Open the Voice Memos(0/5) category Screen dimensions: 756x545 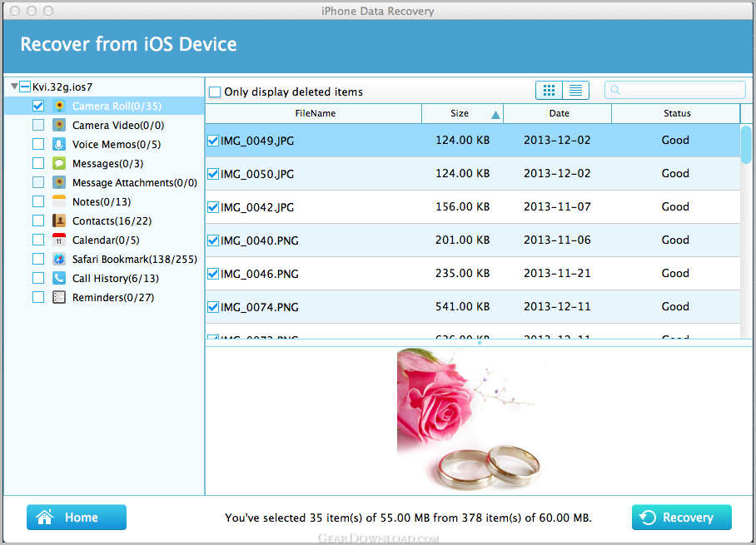117,145
